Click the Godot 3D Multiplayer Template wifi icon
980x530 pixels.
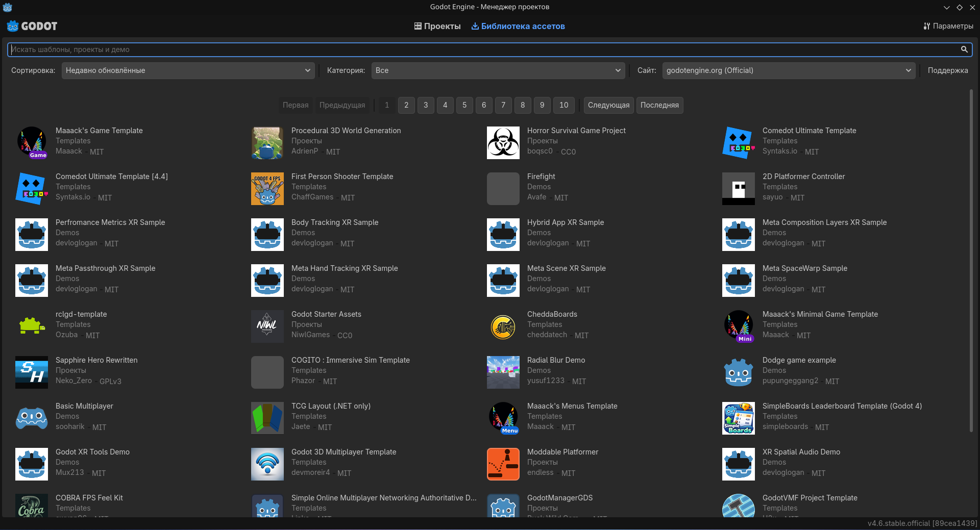click(267, 464)
